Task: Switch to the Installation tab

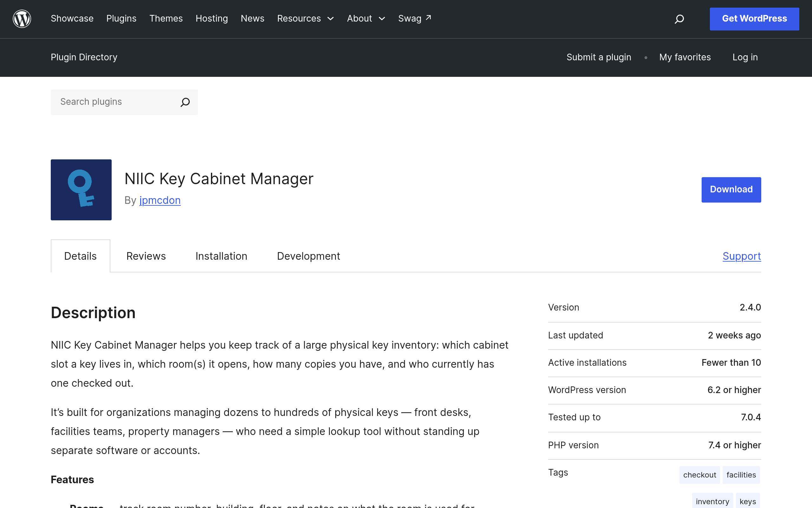Action: tap(221, 256)
